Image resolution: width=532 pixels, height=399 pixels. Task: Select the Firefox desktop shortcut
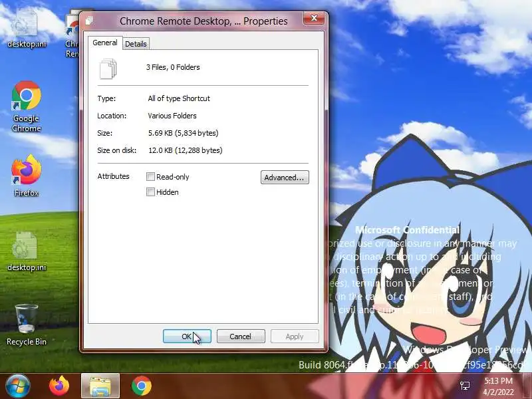(x=26, y=176)
